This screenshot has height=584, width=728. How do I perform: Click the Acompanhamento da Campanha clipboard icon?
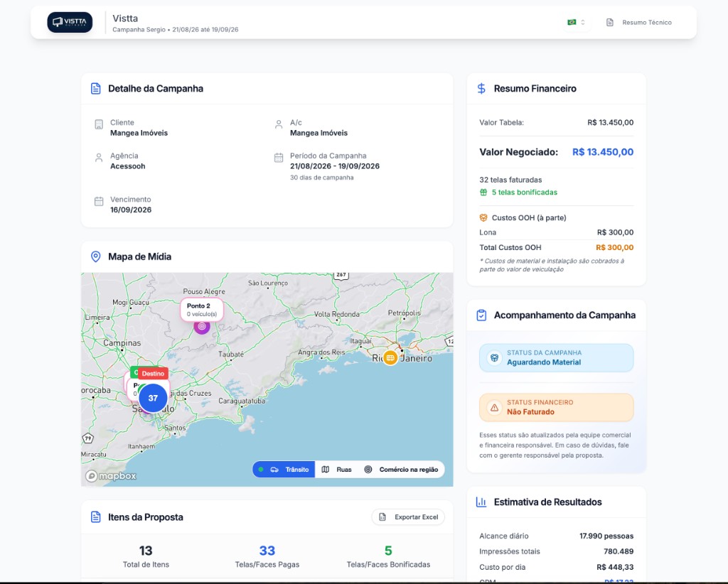tap(481, 315)
